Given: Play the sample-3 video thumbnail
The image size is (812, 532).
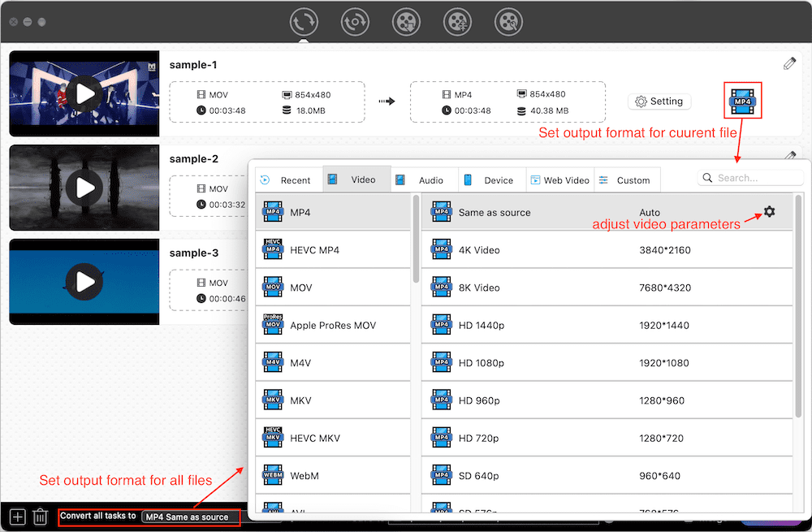Looking at the screenshot, I should tap(84, 282).
